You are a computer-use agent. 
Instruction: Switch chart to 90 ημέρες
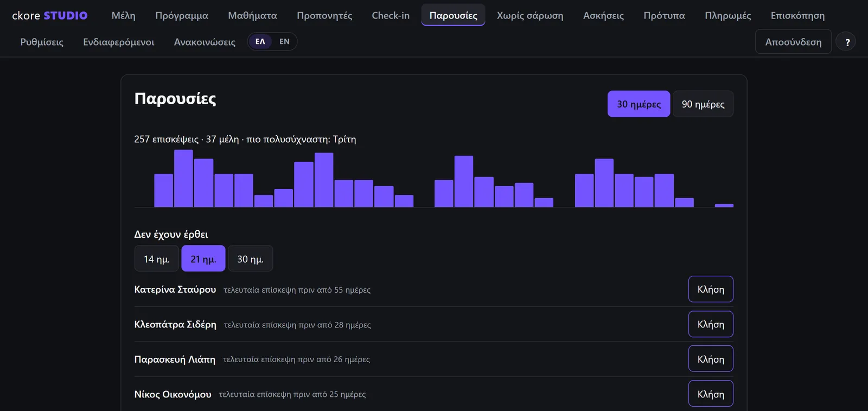[703, 104]
